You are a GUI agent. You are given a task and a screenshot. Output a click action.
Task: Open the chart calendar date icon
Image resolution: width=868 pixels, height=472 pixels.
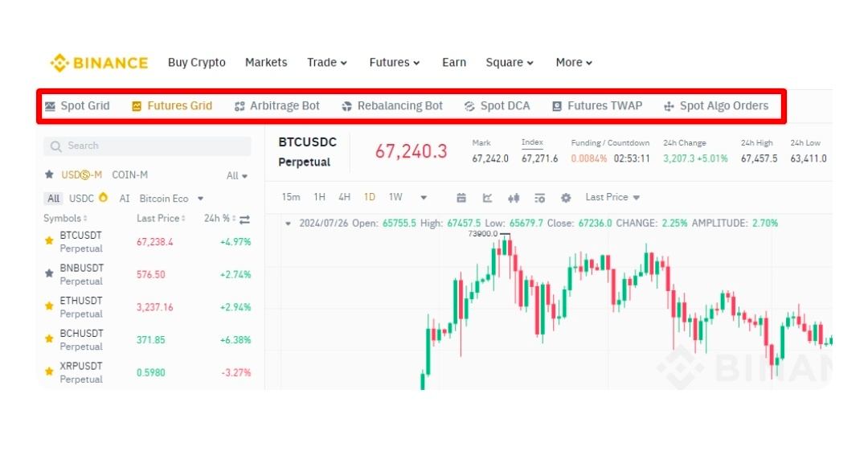tap(461, 198)
